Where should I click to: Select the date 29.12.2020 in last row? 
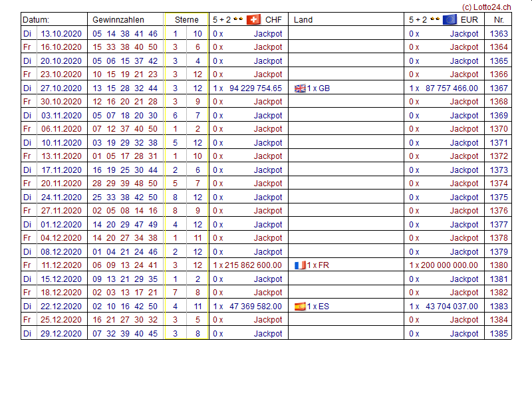[x=61, y=334]
